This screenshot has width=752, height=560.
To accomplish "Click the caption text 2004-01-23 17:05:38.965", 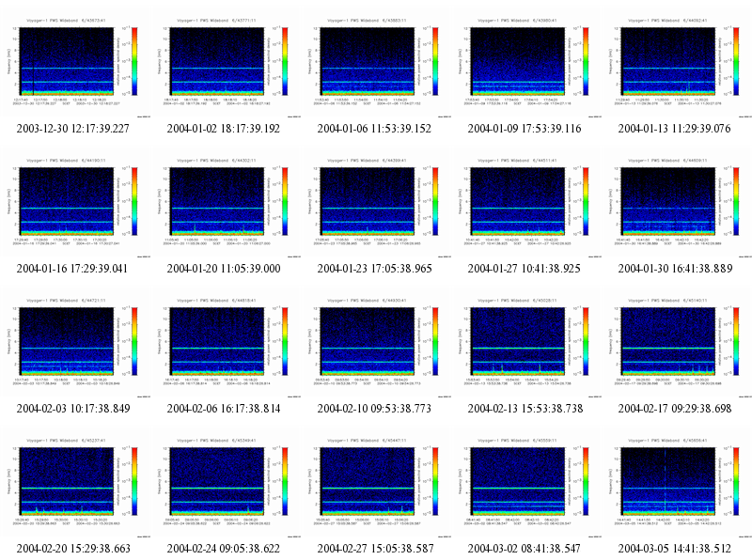I will tap(374, 269).
